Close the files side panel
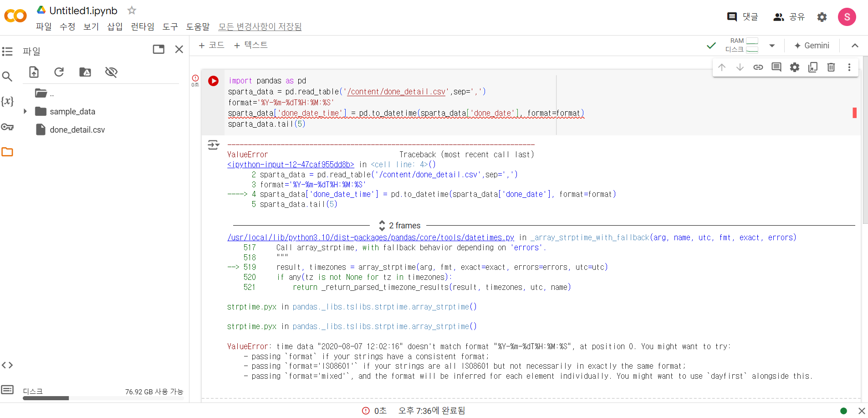 (179, 49)
